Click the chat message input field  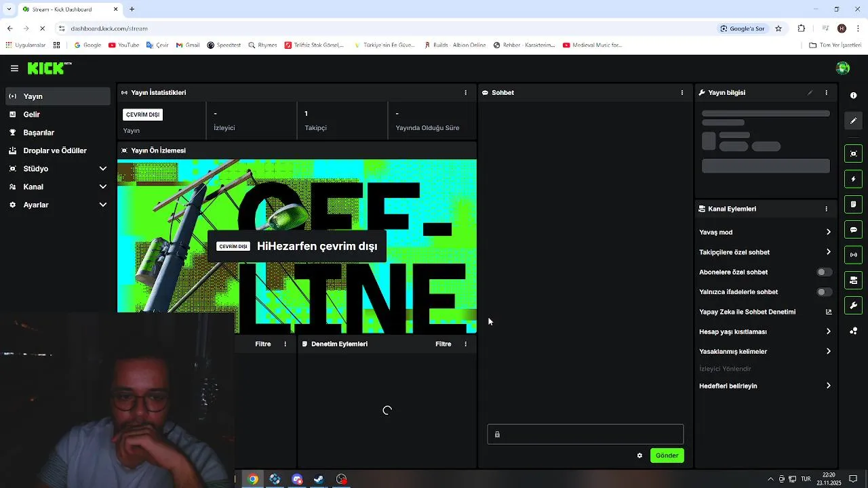click(585, 434)
